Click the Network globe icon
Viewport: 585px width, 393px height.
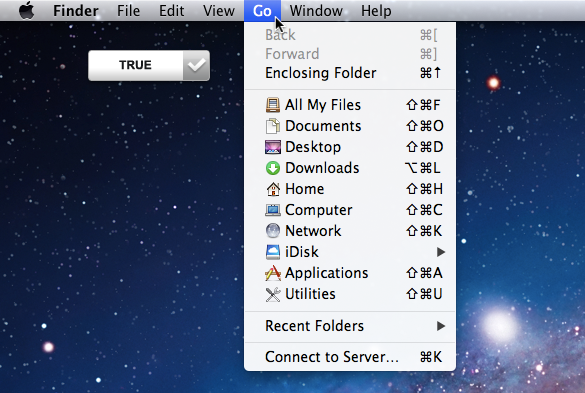tap(273, 231)
